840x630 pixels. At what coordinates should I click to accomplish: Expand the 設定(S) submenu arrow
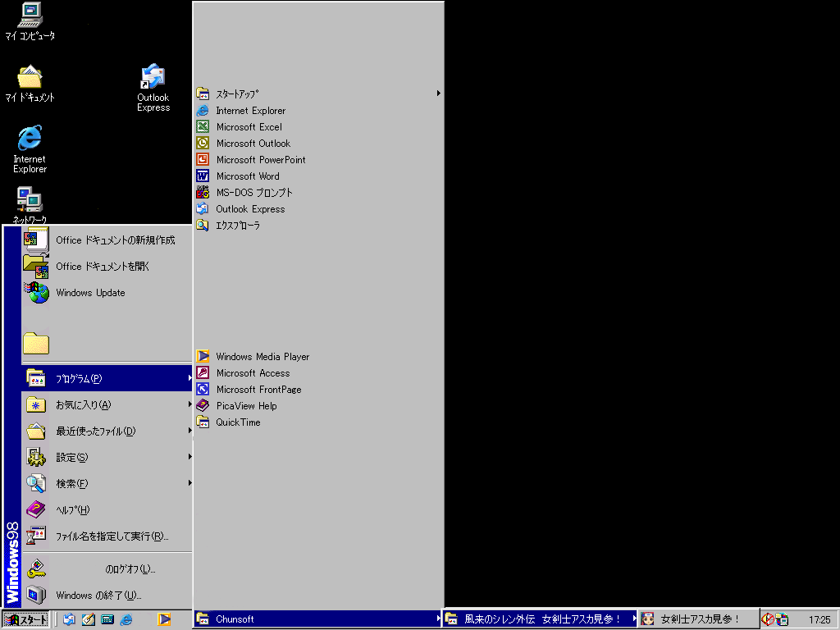click(189, 457)
